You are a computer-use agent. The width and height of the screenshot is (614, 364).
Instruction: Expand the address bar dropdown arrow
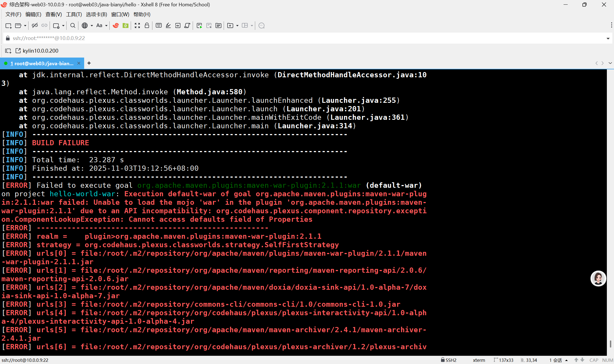point(608,38)
